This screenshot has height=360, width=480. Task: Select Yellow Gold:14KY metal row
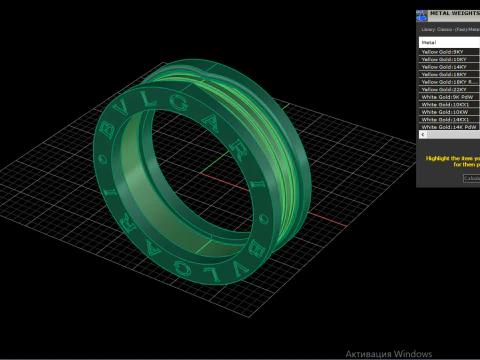tap(449, 67)
